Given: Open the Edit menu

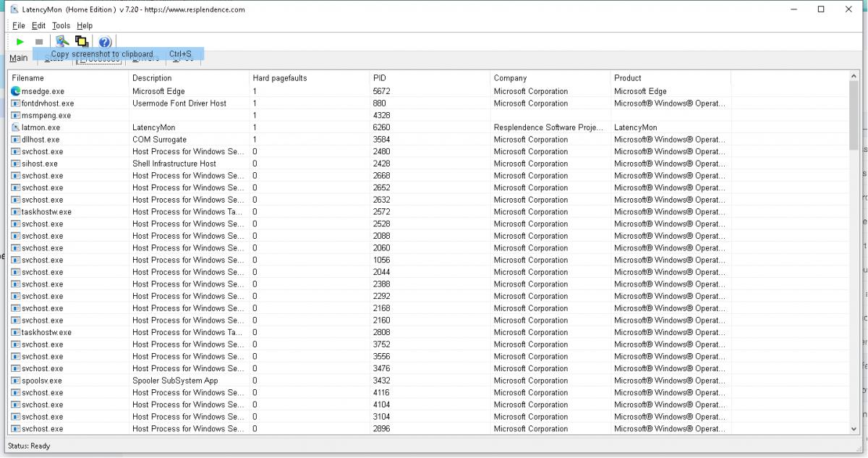Looking at the screenshot, I should coord(38,25).
